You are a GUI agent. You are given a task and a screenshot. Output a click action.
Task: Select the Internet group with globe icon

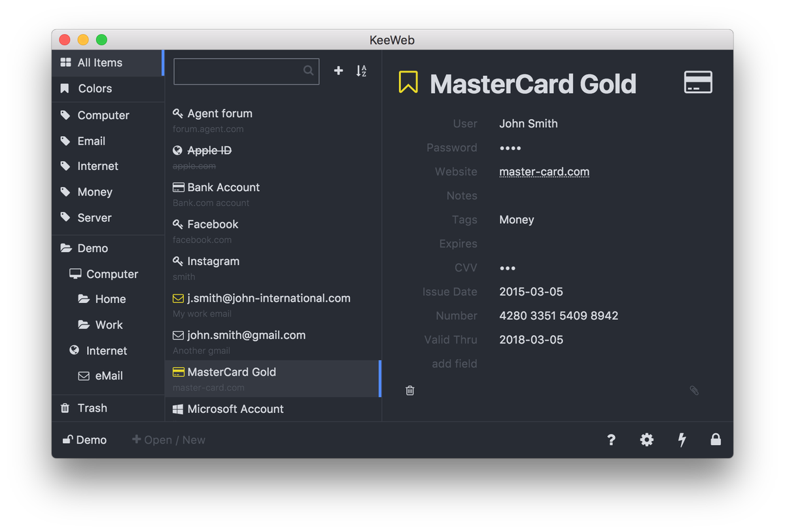(x=108, y=351)
